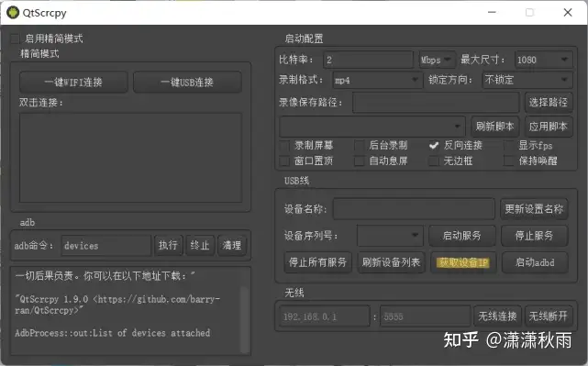This screenshot has width=588, height=366.
Task: Click the github.com/barry-ran/QtScrcpy URL text in log
Action: tap(118, 305)
